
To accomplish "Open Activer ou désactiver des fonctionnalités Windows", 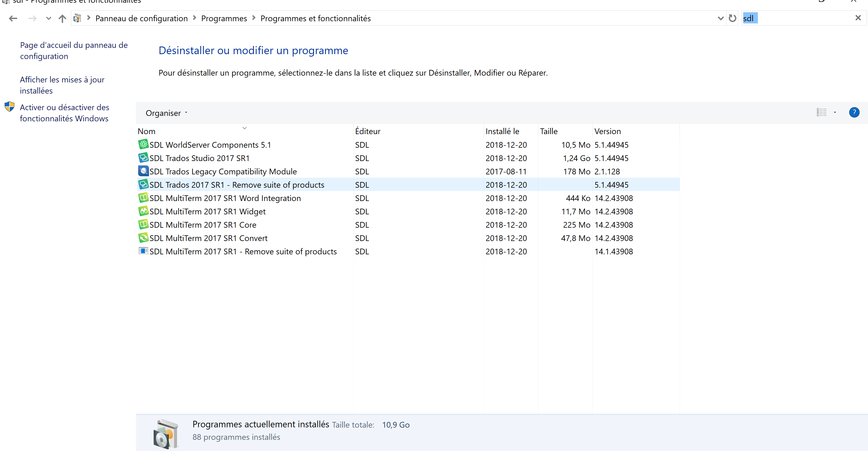I will (64, 113).
